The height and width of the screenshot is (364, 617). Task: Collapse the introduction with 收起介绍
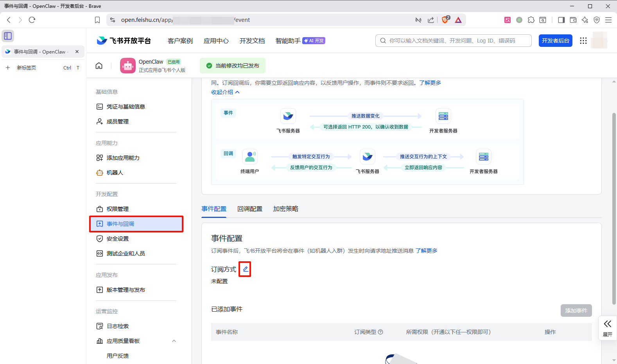[225, 92]
